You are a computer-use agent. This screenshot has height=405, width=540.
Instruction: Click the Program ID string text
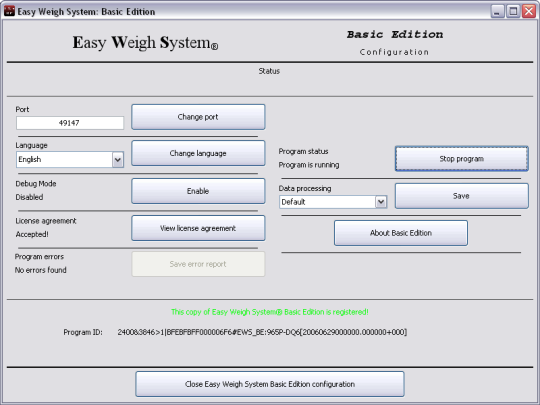(x=262, y=332)
